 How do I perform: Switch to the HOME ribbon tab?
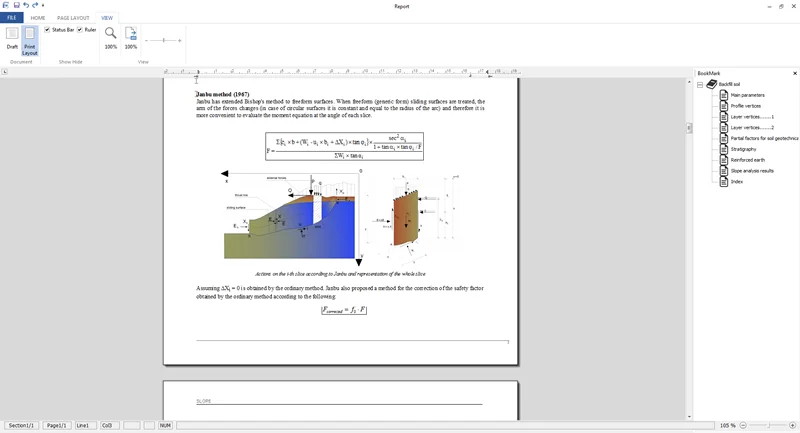38,18
